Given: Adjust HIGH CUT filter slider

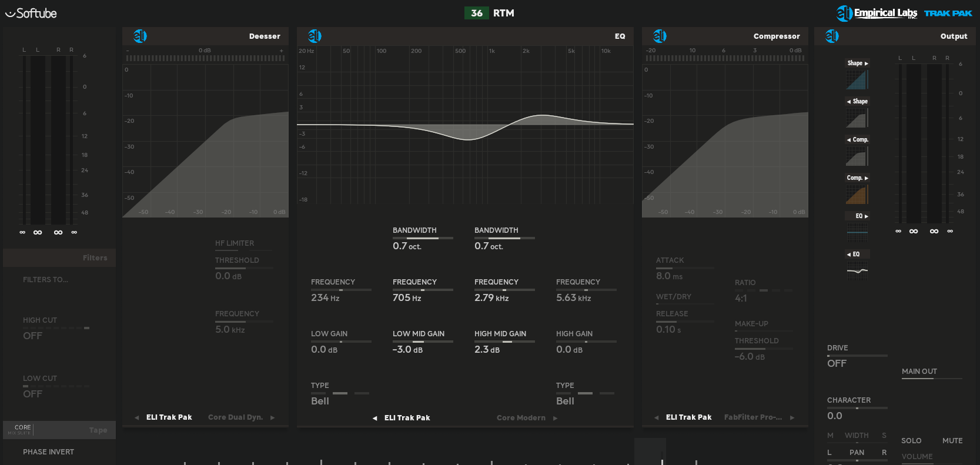Looking at the screenshot, I should coord(56,328).
